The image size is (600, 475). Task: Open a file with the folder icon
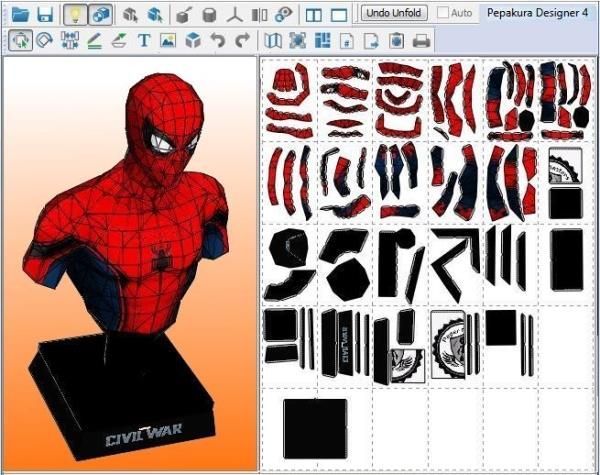tap(20, 15)
